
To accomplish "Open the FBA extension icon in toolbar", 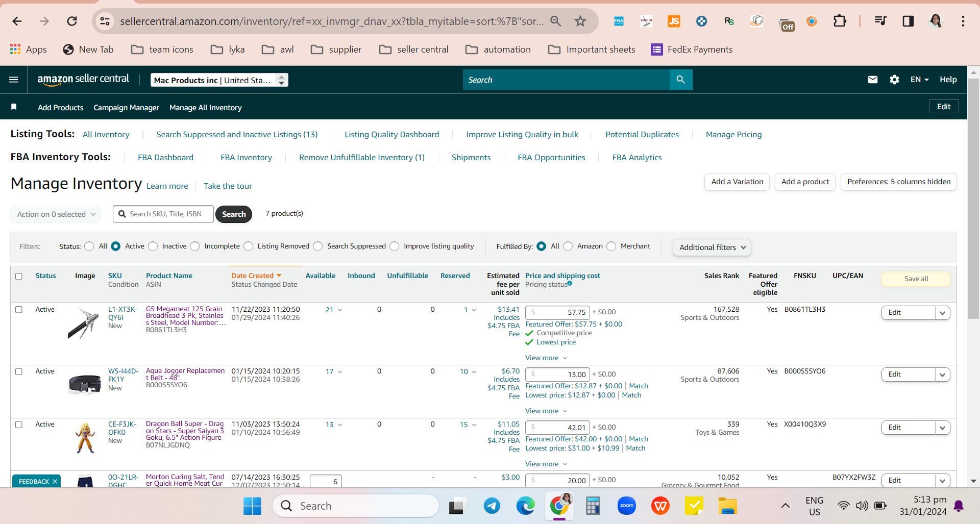I will coord(619,21).
